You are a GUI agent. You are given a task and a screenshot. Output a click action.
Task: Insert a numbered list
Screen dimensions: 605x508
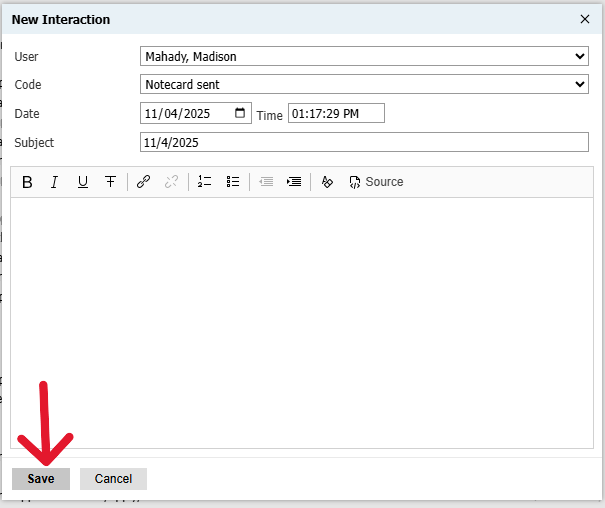click(204, 182)
